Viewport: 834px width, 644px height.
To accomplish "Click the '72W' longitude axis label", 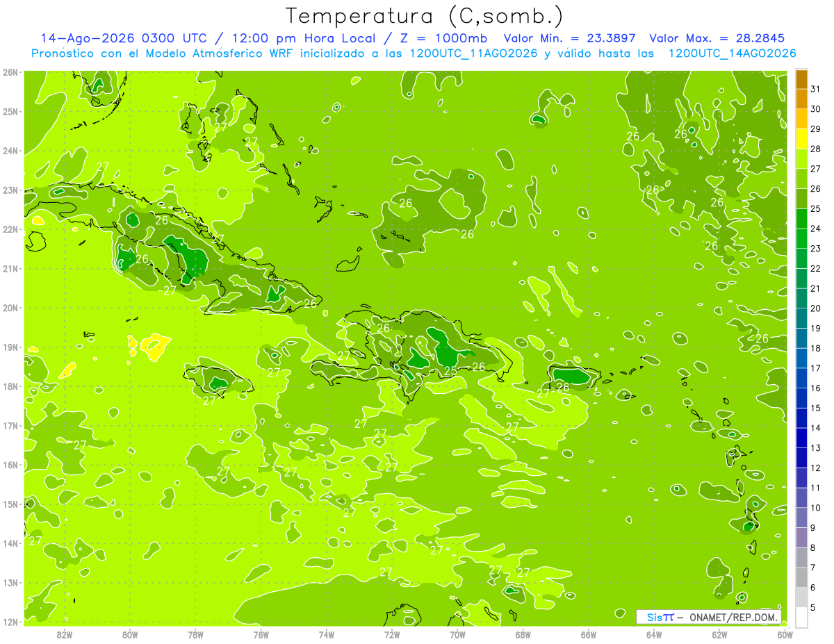I will (392, 634).
